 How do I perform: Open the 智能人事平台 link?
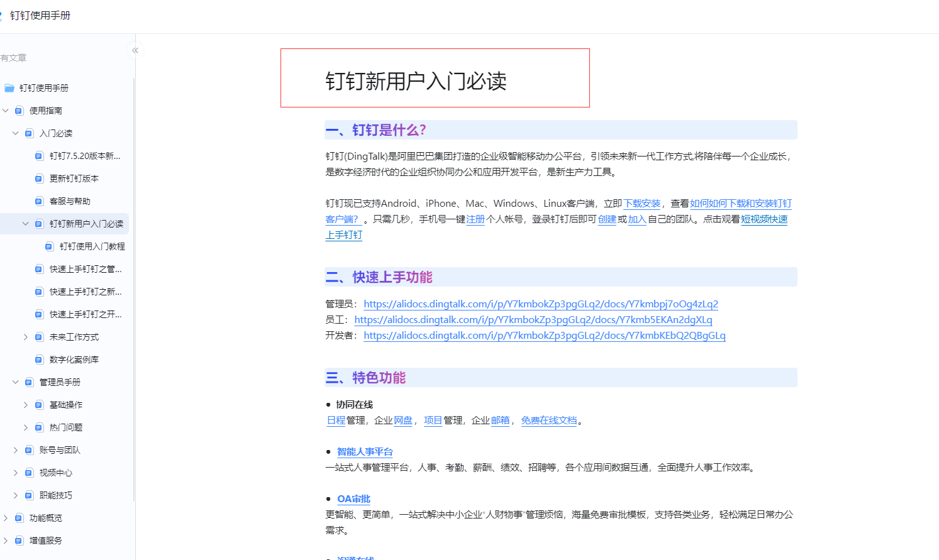pos(365,452)
